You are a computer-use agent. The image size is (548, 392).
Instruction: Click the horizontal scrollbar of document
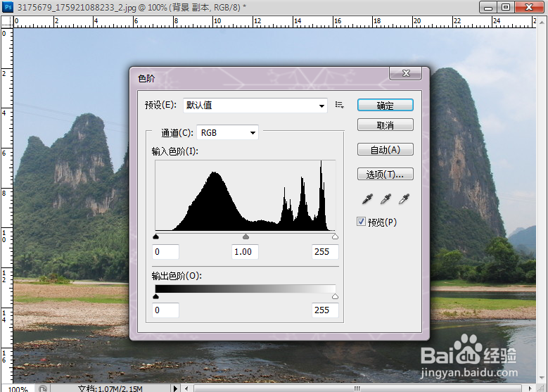pos(357,388)
